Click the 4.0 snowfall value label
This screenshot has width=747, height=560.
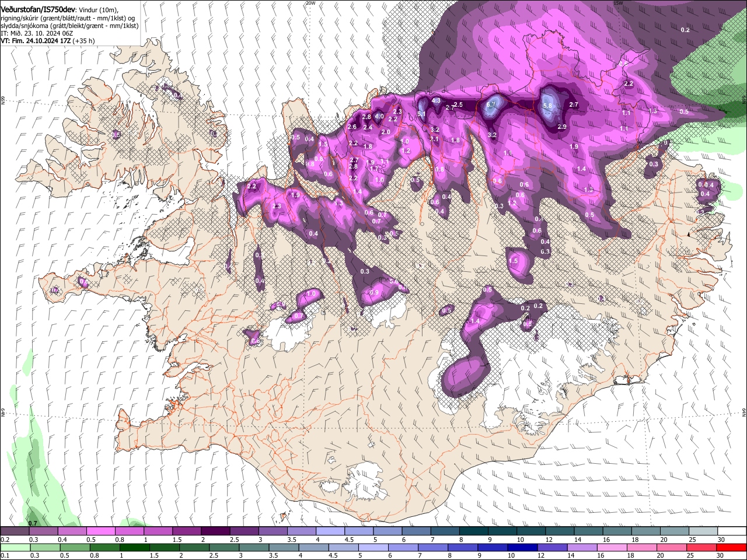click(379, 117)
